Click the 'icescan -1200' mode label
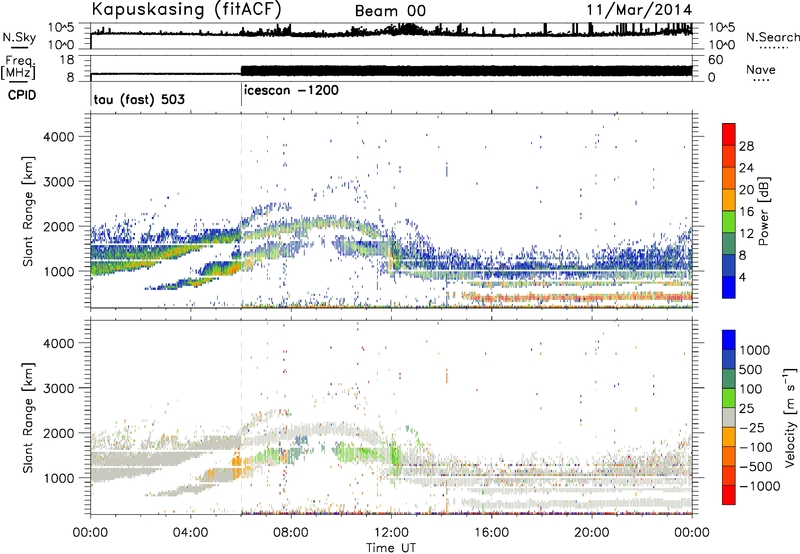Viewport: 800px width, 554px height. (291, 91)
